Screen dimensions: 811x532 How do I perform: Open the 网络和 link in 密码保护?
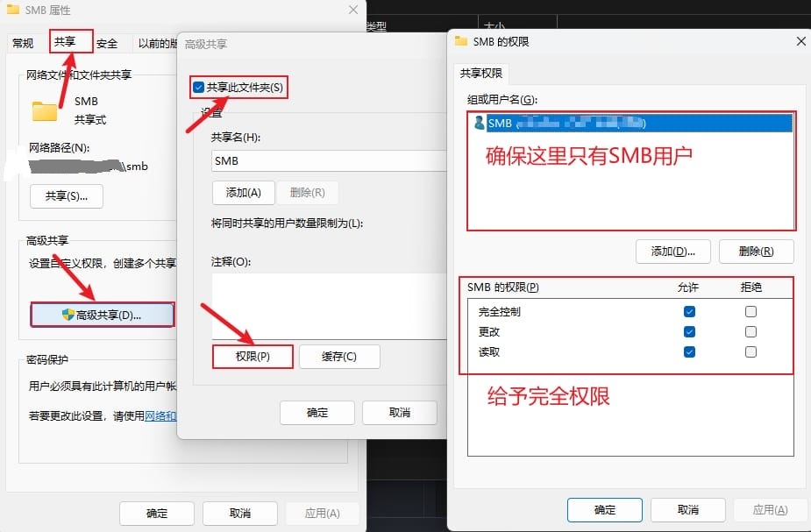tap(160, 415)
